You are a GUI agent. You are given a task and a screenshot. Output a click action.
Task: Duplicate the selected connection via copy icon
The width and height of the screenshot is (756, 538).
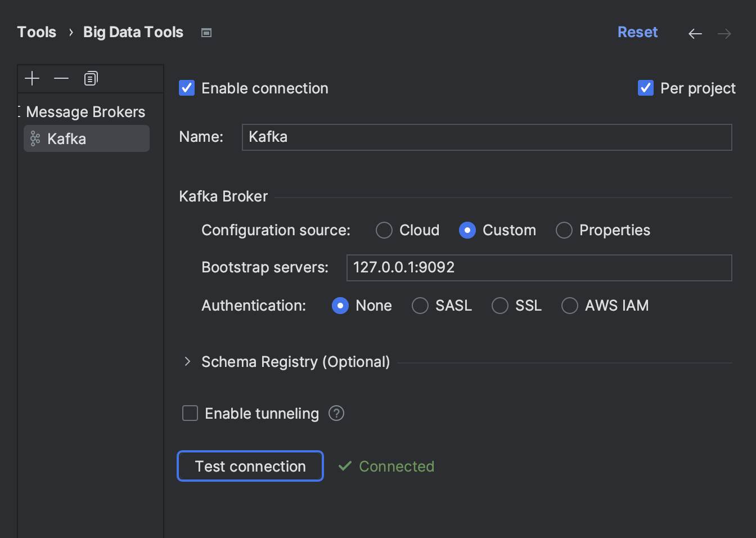(91, 78)
